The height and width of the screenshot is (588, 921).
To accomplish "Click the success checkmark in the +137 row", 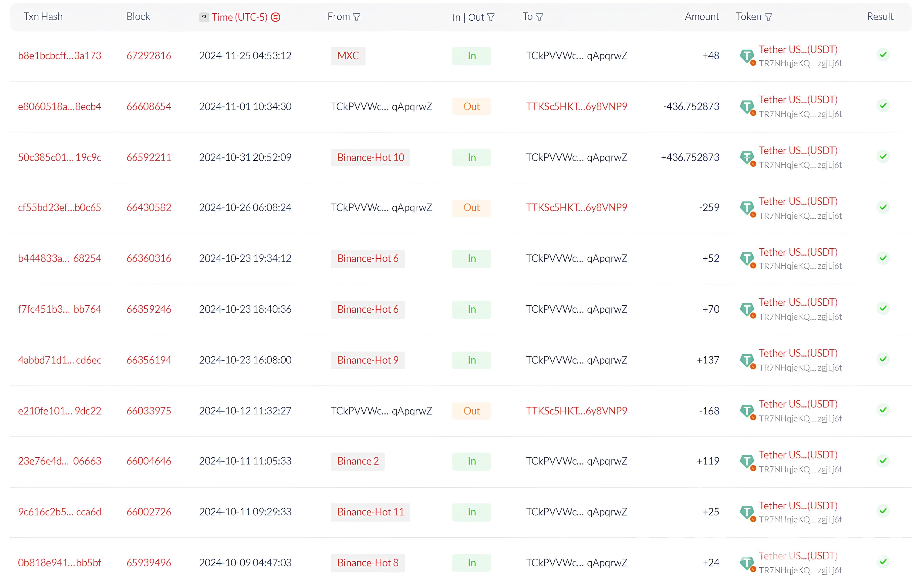I will click(x=883, y=359).
